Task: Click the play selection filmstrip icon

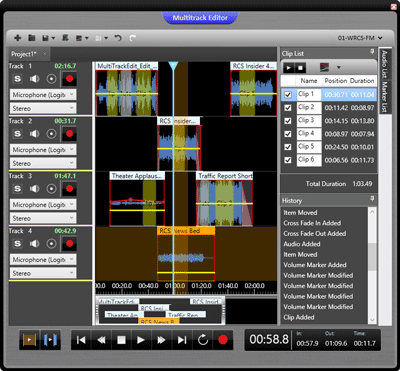Action: click(x=29, y=340)
